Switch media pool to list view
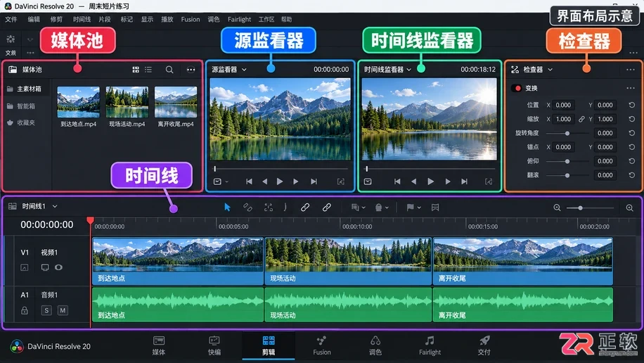The width and height of the screenshot is (644, 363). pyautogui.click(x=148, y=70)
